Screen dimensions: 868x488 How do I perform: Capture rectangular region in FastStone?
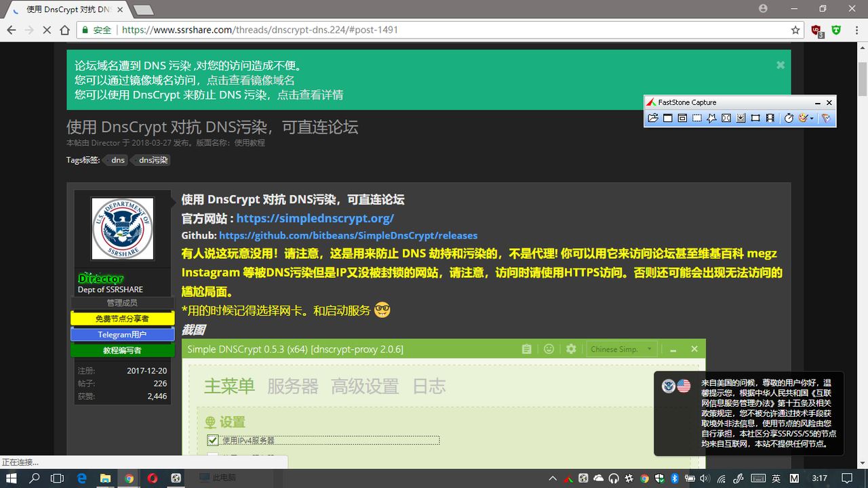[x=697, y=118]
